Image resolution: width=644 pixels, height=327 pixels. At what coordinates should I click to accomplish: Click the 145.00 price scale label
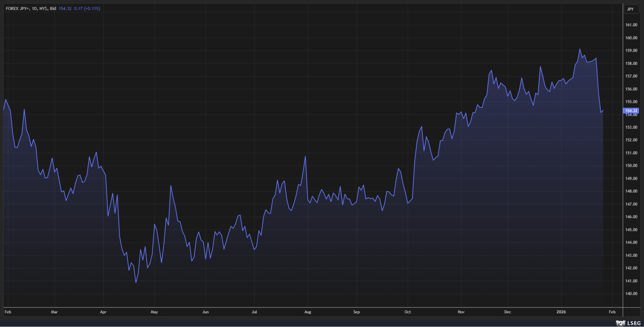pos(631,230)
